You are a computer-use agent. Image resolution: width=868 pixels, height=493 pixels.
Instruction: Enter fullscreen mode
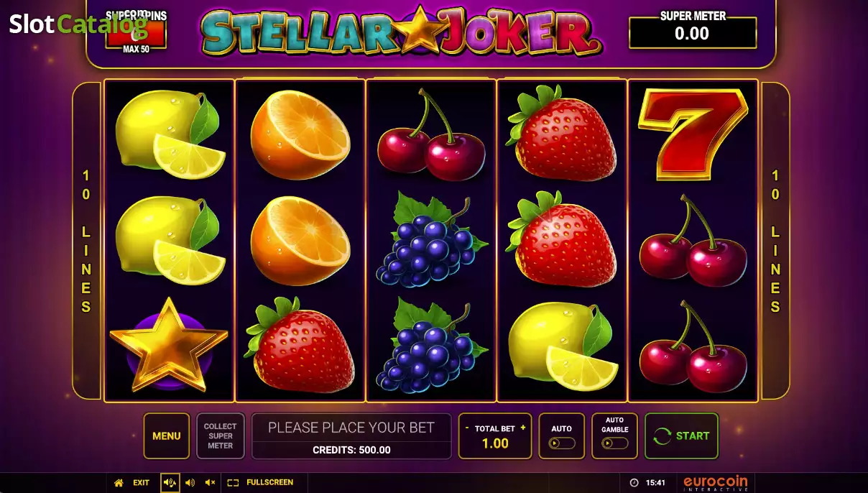click(260, 483)
